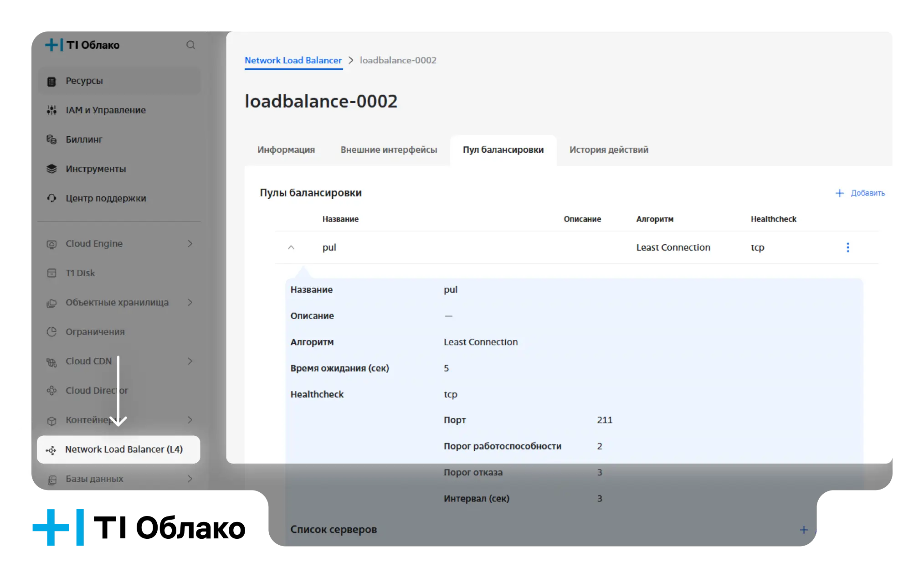This screenshot has width=924, height=578.
Task: Select Network Load Balancer (L4) sidebar item
Action: [118, 450]
